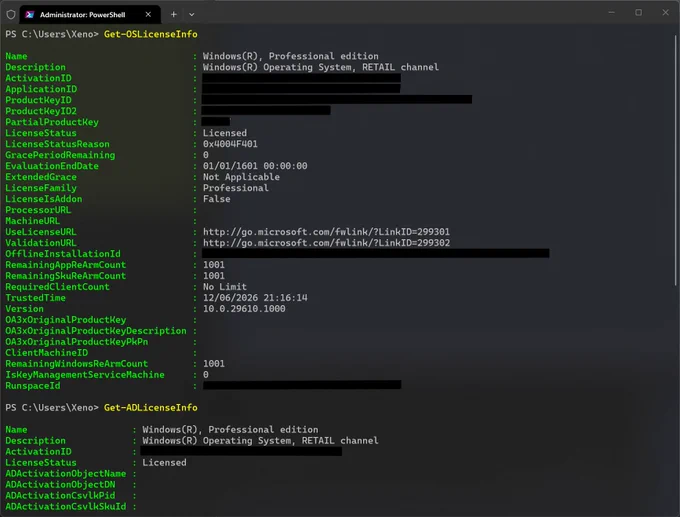Click the GracePeriodRemaining property label
Viewport: 680px width, 517px height.
pos(60,155)
